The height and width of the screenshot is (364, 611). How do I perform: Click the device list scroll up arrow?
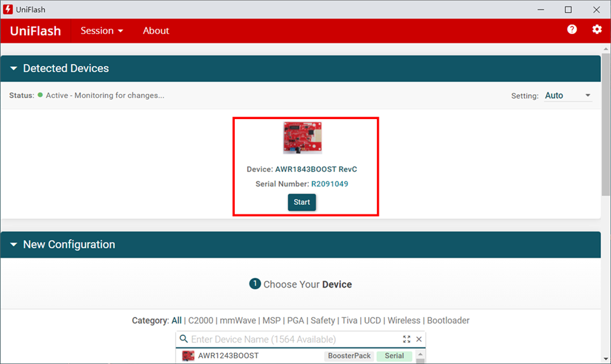(x=420, y=354)
